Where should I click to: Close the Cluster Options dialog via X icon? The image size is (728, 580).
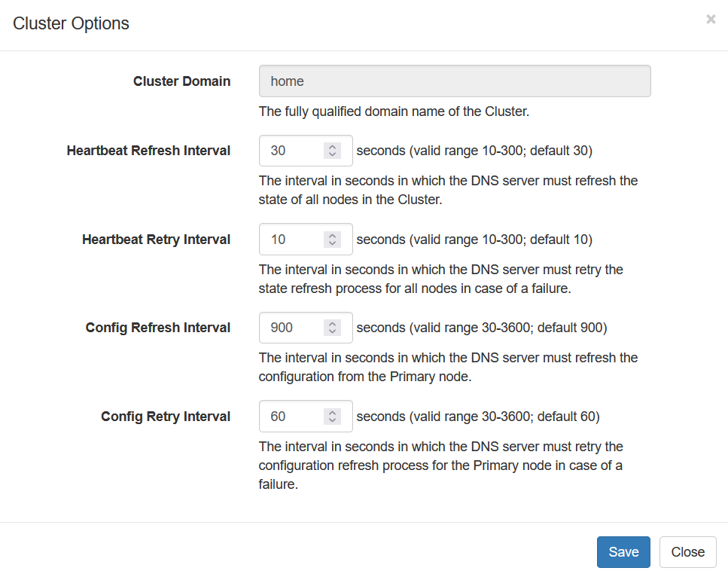pyautogui.click(x=710, y=20)
